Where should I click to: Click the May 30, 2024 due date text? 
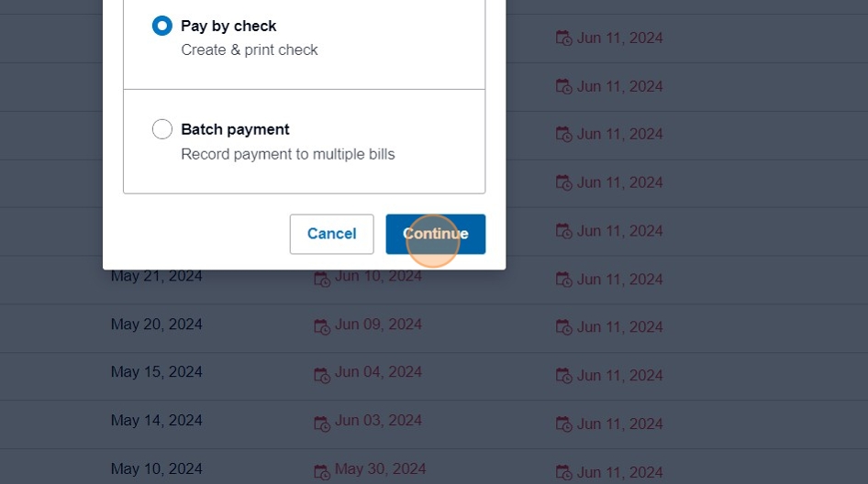tap(378, 469)
